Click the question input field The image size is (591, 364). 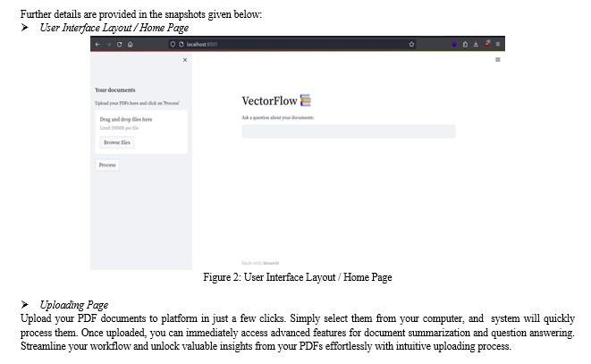coord(349,131)
